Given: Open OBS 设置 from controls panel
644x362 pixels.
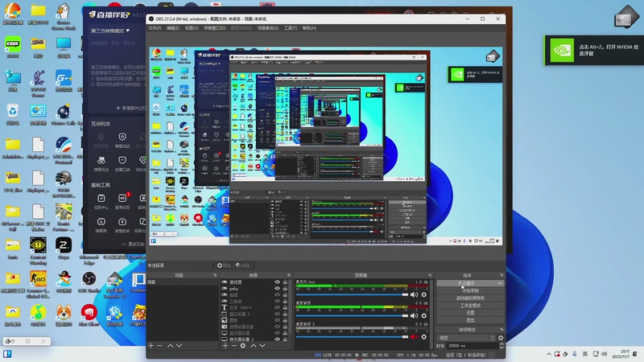Looking at the screenshot, I should tap(470, 313).
